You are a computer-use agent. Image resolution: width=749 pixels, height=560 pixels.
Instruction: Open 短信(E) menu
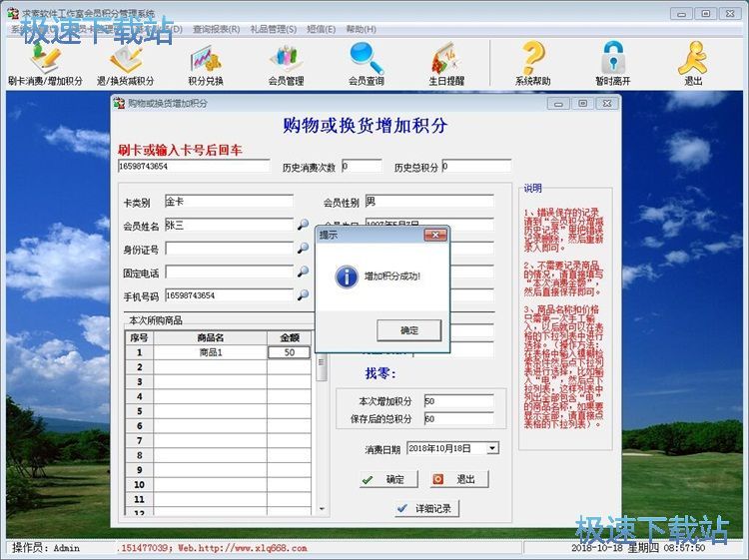(321, 29)
